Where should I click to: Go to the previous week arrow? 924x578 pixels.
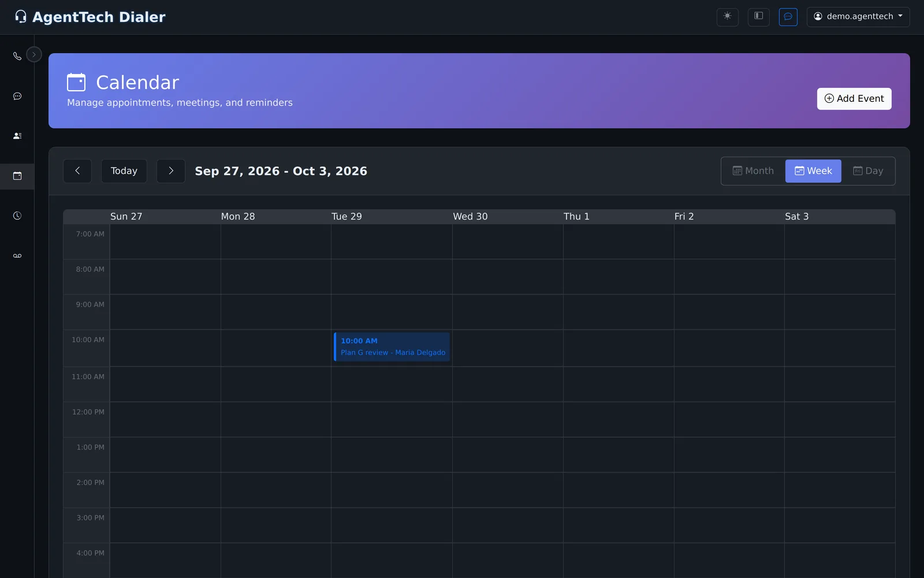click(77, 171)
